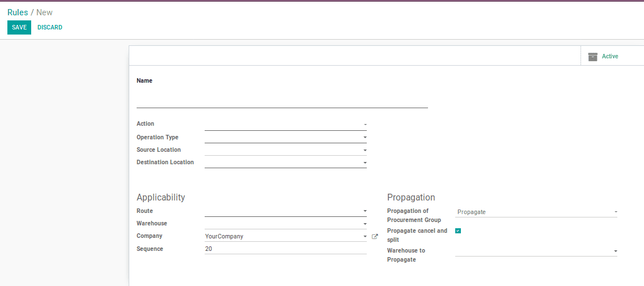Screen dimensions: 644x286
Task: Open Propagation of Procurement Group dropdown
Action: point(536,212)
